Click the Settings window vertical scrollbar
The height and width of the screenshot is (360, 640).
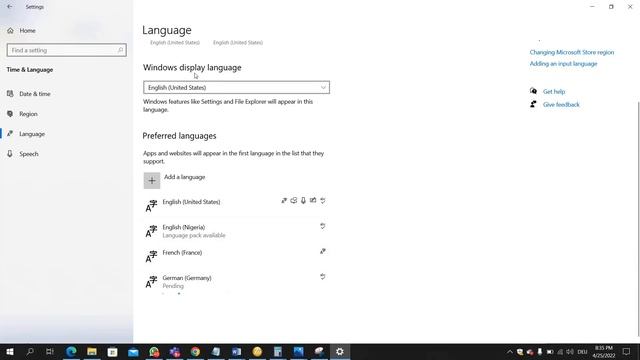tap(638, 218)
